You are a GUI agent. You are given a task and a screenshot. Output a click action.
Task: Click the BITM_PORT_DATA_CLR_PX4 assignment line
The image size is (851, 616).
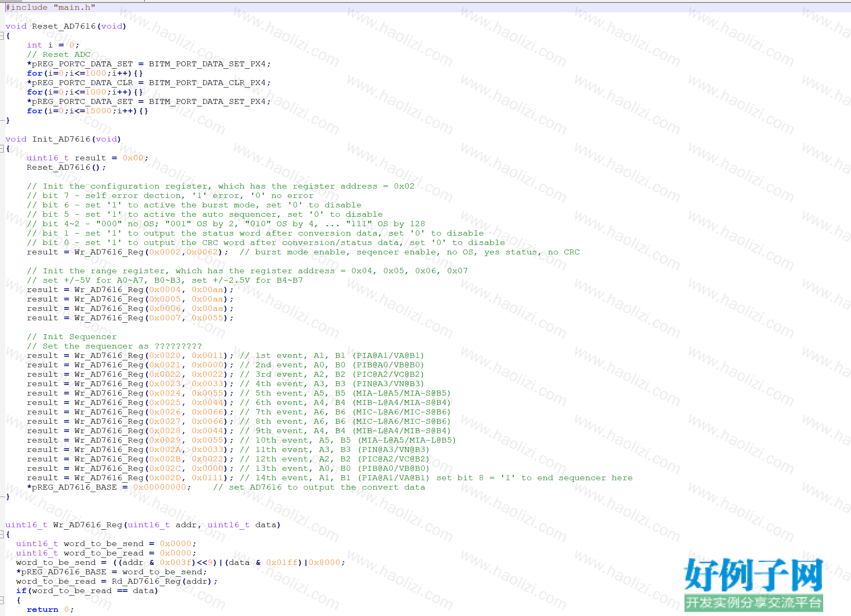coord(149,83)
